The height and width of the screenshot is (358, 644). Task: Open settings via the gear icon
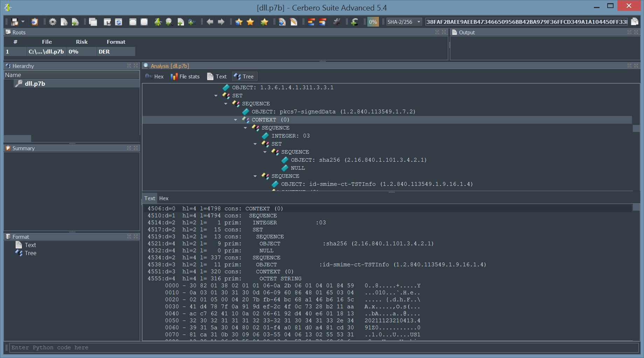pos(53,22)
